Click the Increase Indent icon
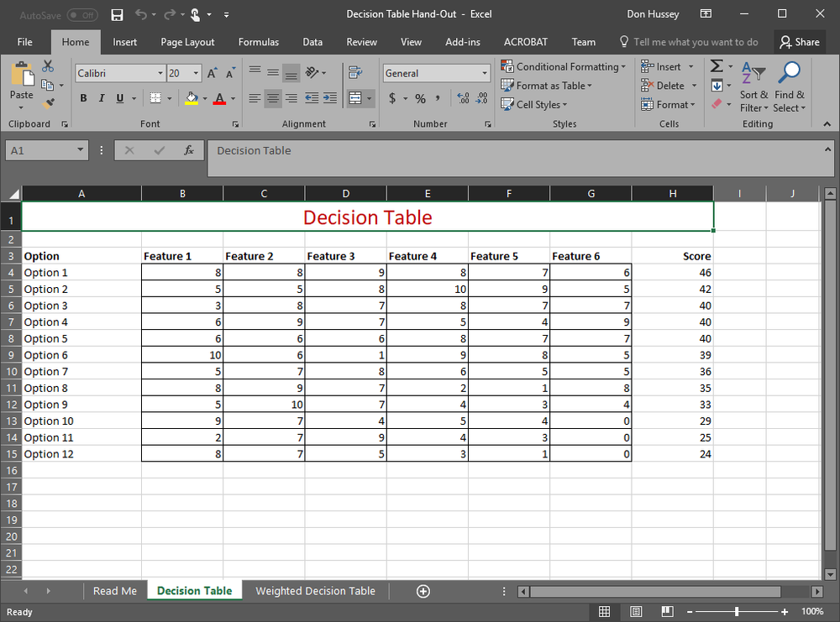840x622 pixels. [330, 98]
